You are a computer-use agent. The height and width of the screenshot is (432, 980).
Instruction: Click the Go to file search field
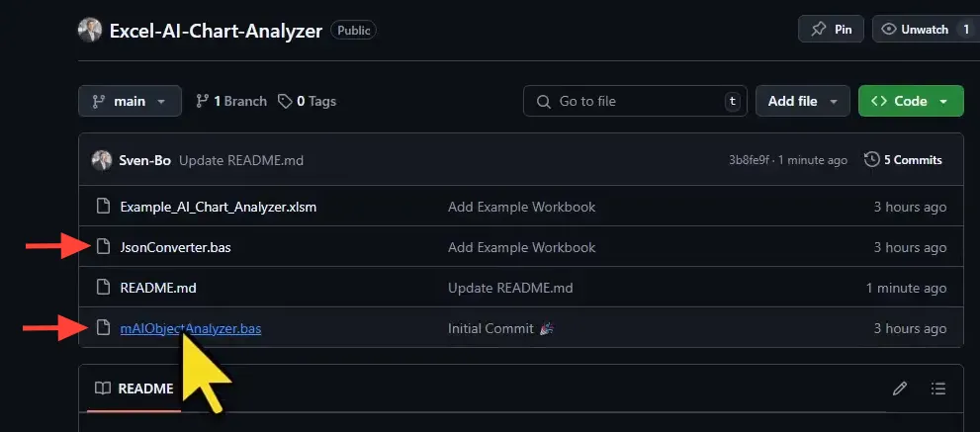(635, 101)
